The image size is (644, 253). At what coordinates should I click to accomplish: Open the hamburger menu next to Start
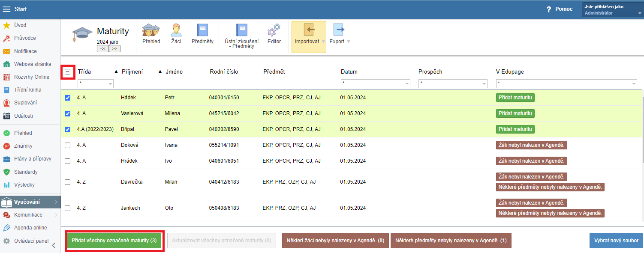click(7, 9)
